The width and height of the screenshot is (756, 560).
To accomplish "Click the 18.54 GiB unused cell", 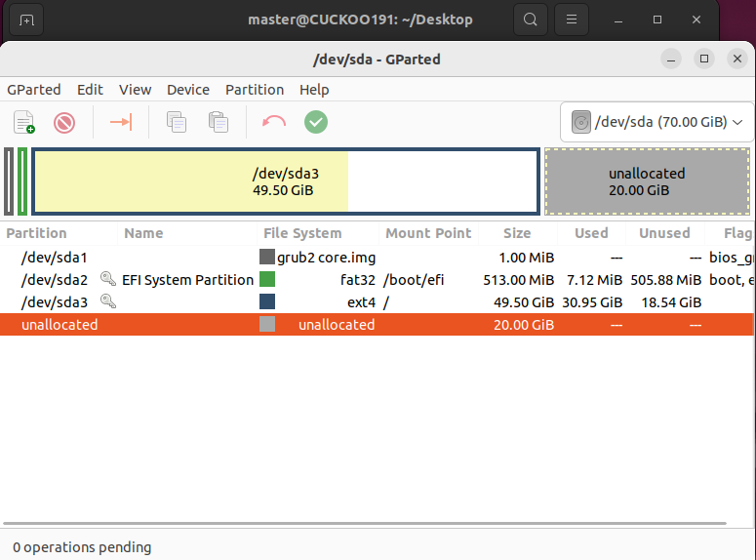I will click(671, 302).
